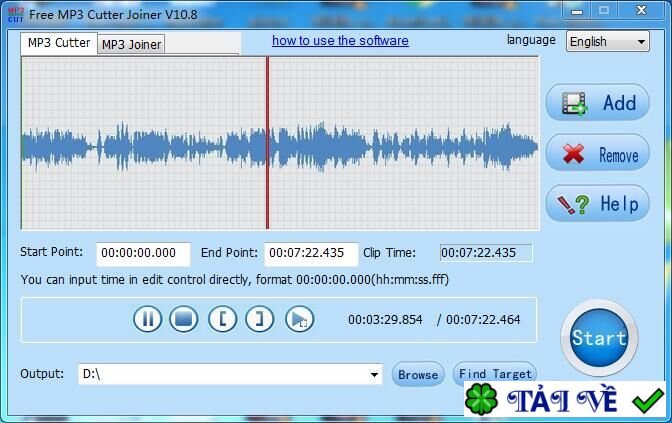
Task: Click the red playhead marker on waveform
Action: click(x=267, y=143)
